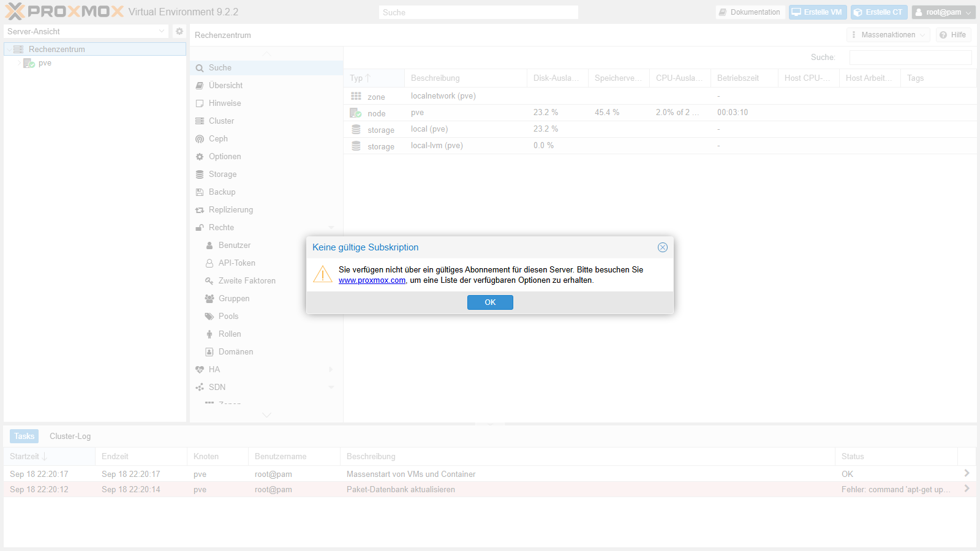Viewport: 980px width, 551px height.
Task: Open Ceph menu entry
Action: point(266,139)
